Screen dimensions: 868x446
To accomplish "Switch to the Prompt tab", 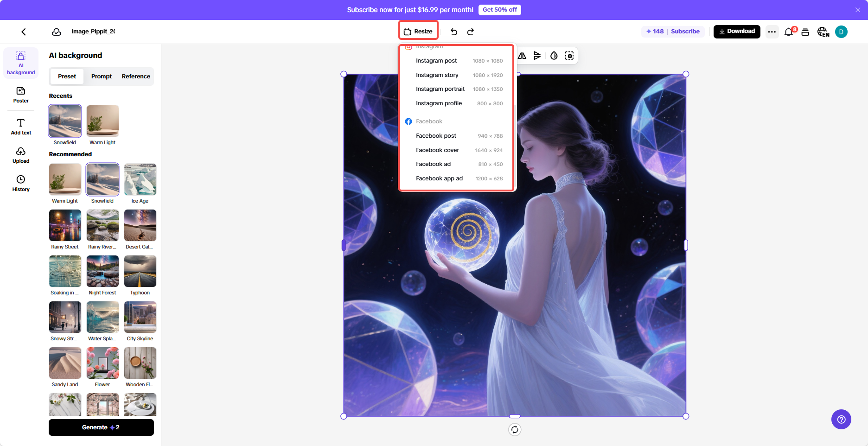I will pyautogui.click(x=101, y=76).
